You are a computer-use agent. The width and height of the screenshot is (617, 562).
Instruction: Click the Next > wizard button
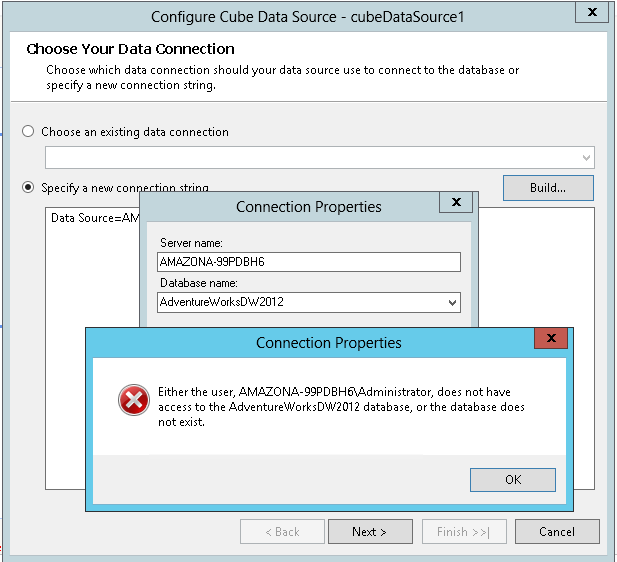pyautogui.click(x=368, y=532)
